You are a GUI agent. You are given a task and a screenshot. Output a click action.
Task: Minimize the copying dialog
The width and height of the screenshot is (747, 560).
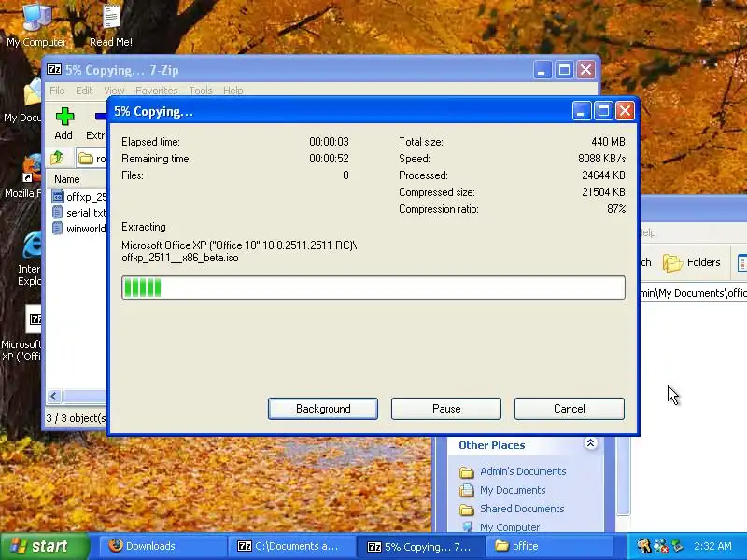(x=582, y=111)
